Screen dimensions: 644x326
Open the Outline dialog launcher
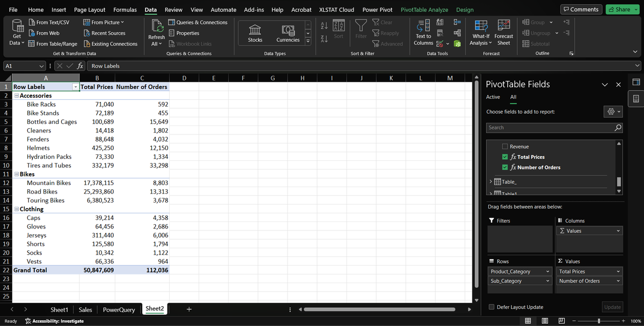coord(571,54)
